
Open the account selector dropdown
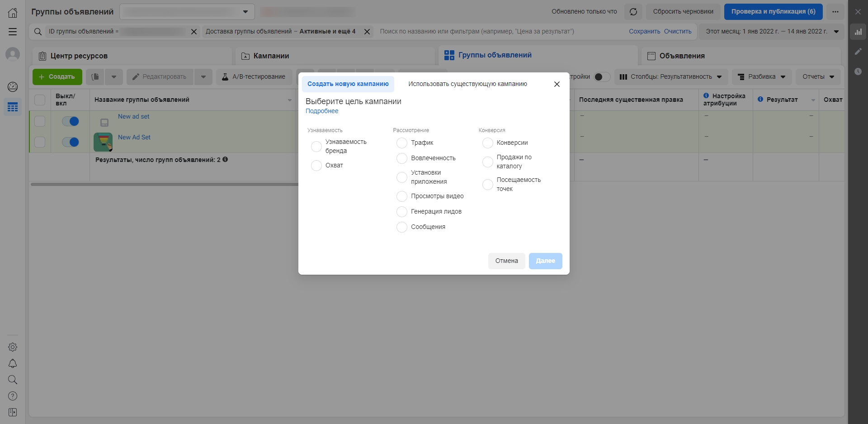click(187, 12)
